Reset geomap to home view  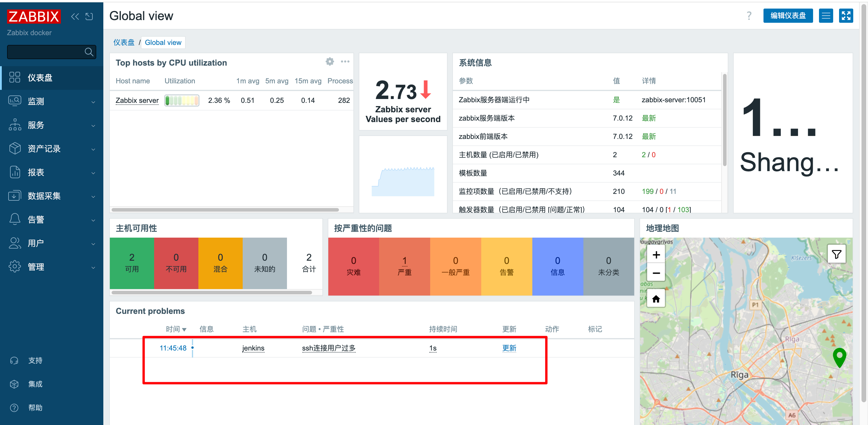point(656,299)
